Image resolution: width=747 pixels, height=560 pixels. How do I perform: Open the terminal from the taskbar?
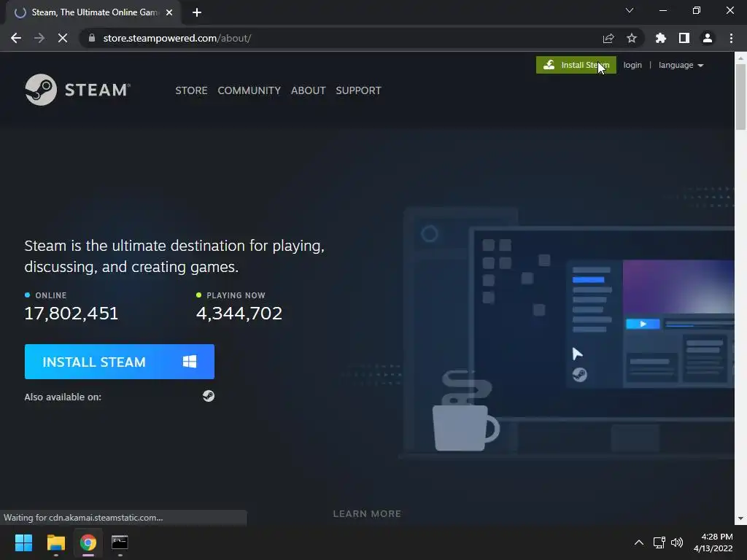pos(120,542)
